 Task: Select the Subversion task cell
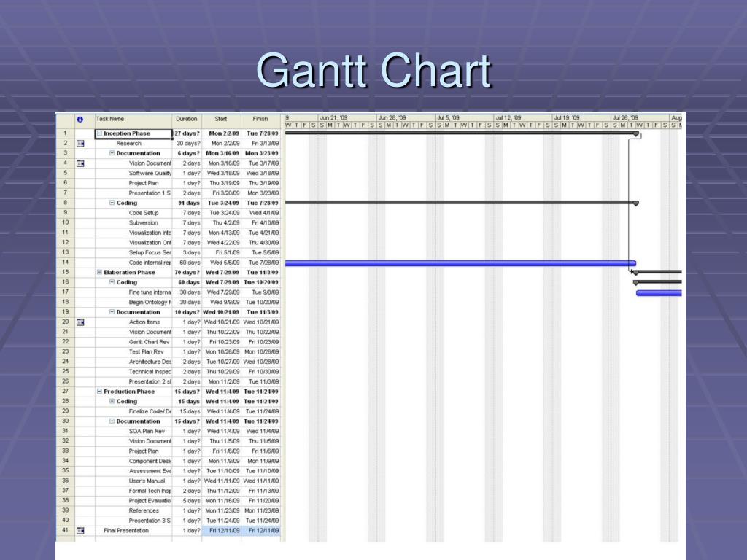tap(133, 223)
